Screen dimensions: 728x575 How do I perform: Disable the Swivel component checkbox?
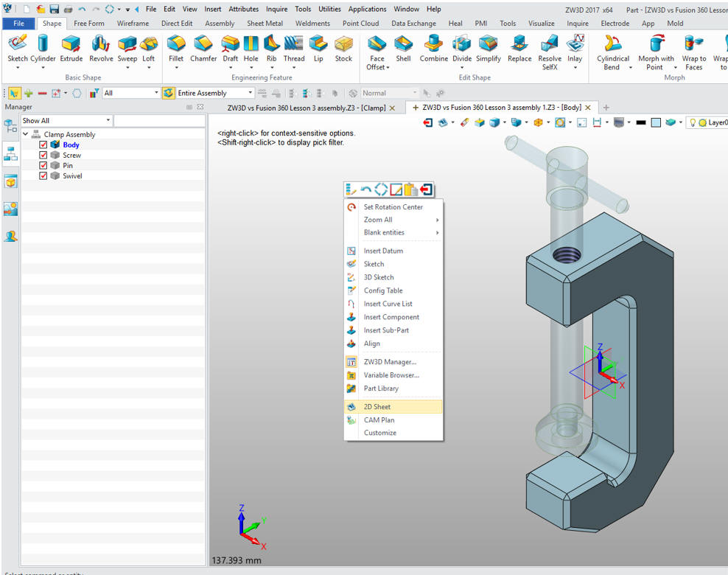[43, 176]
